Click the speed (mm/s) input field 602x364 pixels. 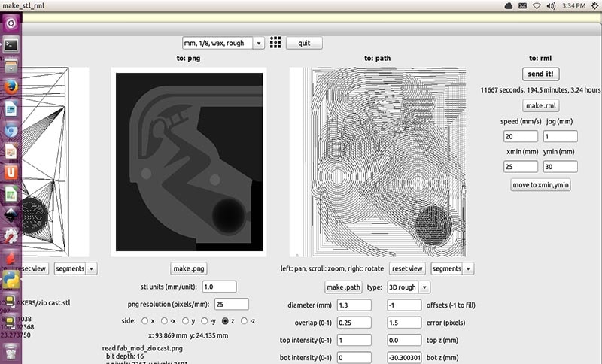point(521,136)
